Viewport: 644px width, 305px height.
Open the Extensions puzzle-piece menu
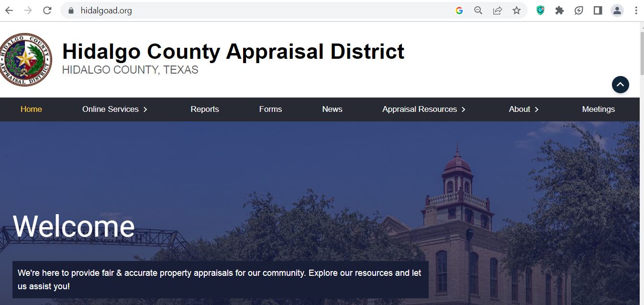coord(559,11)
